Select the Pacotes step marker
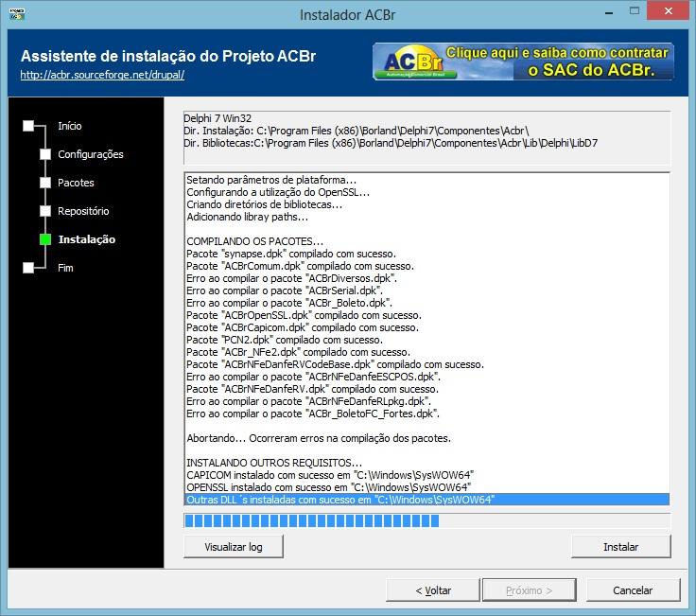This screenshot has height=616, width=696. tap(45, 183)
